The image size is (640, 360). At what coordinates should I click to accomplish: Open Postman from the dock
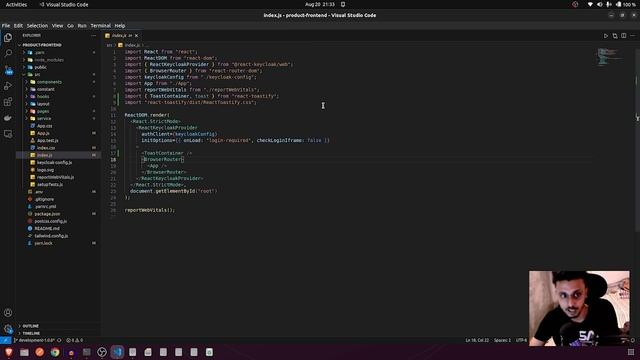pyautogui.click(x=40, y=352)
